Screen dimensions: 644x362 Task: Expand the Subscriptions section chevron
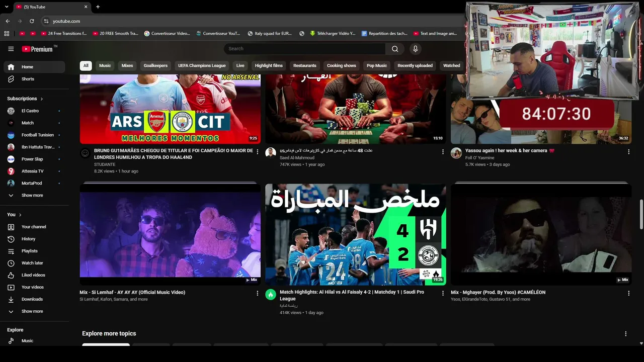pos(42,99)
